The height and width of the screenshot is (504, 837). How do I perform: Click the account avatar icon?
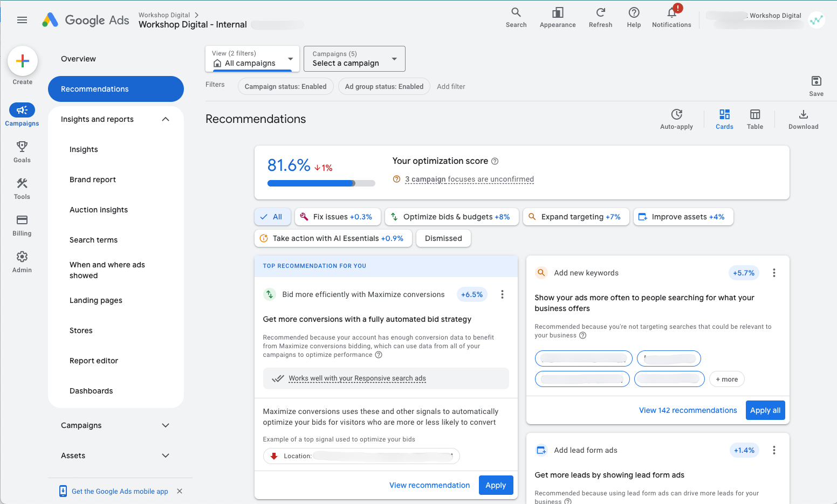pyautogui.click(x=817, y=20)
